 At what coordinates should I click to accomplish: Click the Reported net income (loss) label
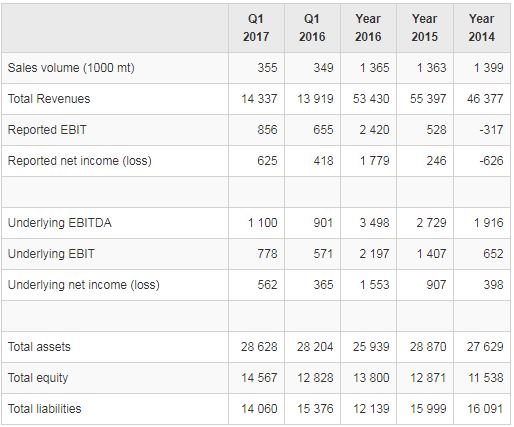(79, 161)
